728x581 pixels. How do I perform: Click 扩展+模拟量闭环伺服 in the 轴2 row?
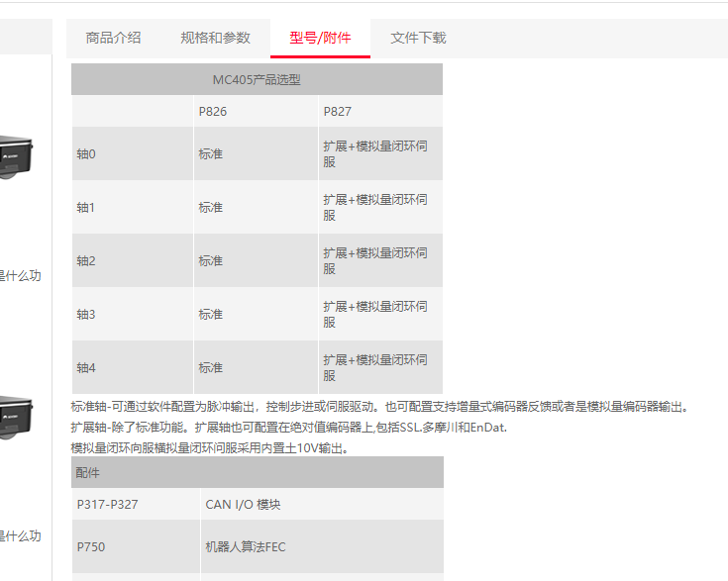coord(374,261)
